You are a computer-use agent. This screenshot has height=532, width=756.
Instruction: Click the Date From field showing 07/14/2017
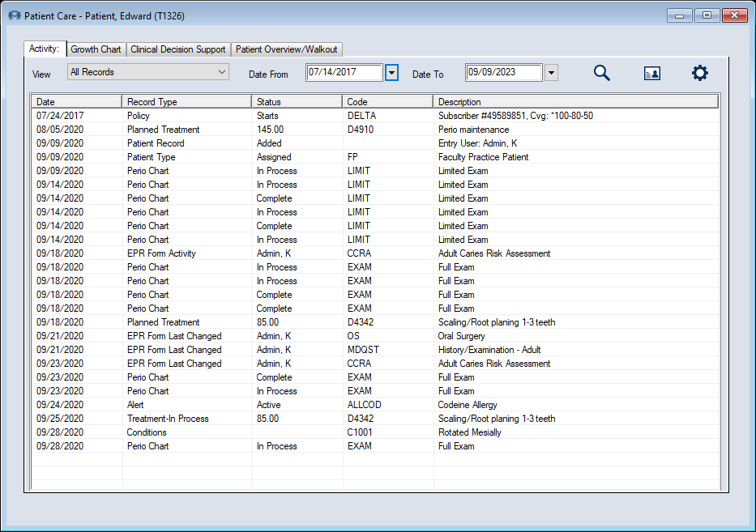pyautogui.click(x=344, y=73)
